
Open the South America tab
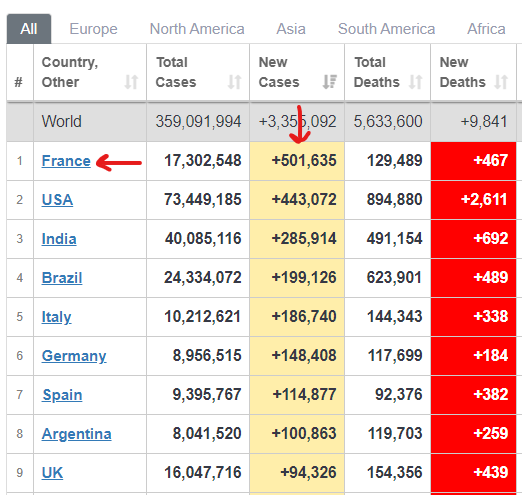(386, 29)
